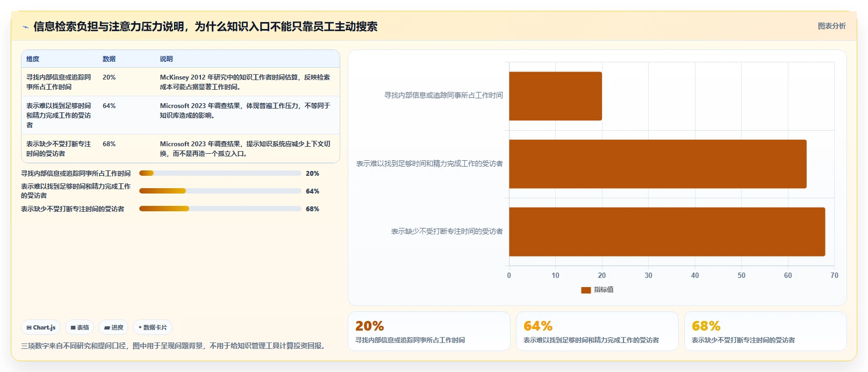Image resolution: width=868 pixels, height=372 pixels.
Task: Click the x-axis tick label 0
Action: point(509,275)
